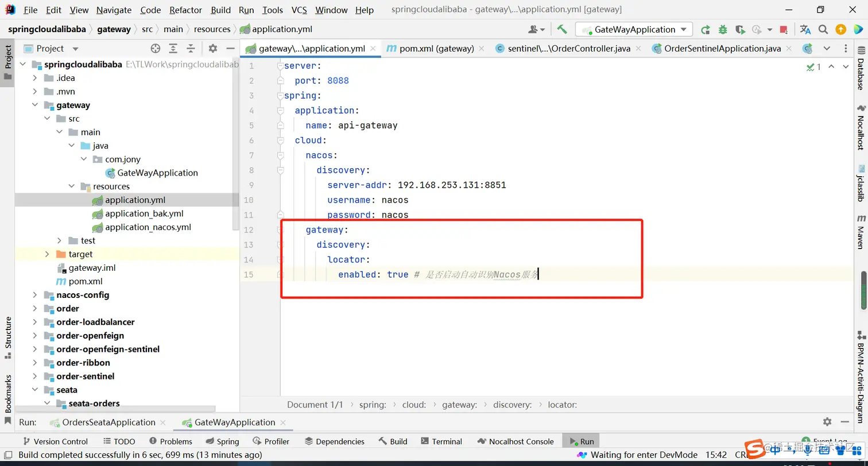Open the Project panel settings gear
Screen dimensions: 868x466
click(x=212, y=49)
